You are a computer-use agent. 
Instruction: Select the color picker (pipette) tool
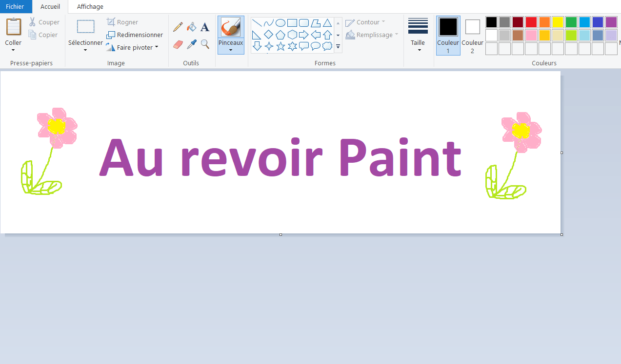191,44
